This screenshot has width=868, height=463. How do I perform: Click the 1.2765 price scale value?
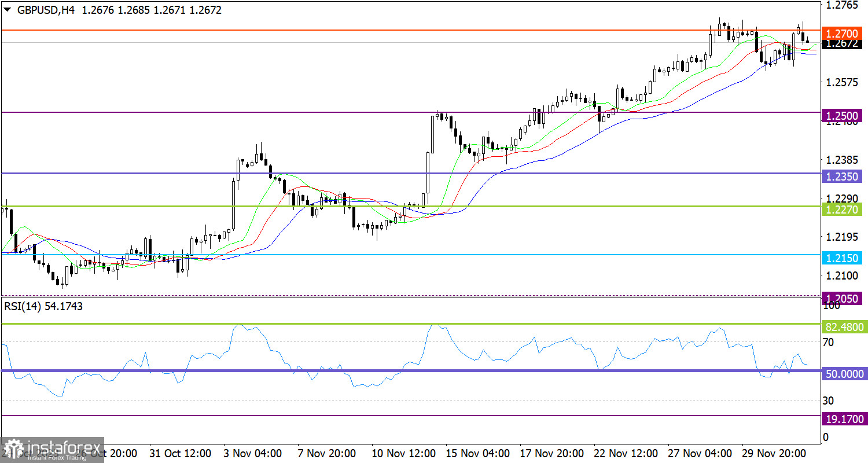tap(842, 5)
